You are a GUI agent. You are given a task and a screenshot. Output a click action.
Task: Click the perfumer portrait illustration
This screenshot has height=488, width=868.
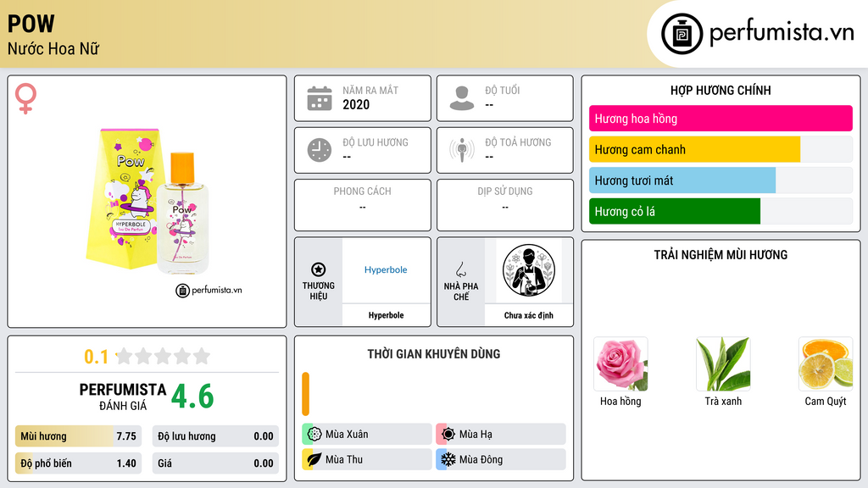[529, 270]
